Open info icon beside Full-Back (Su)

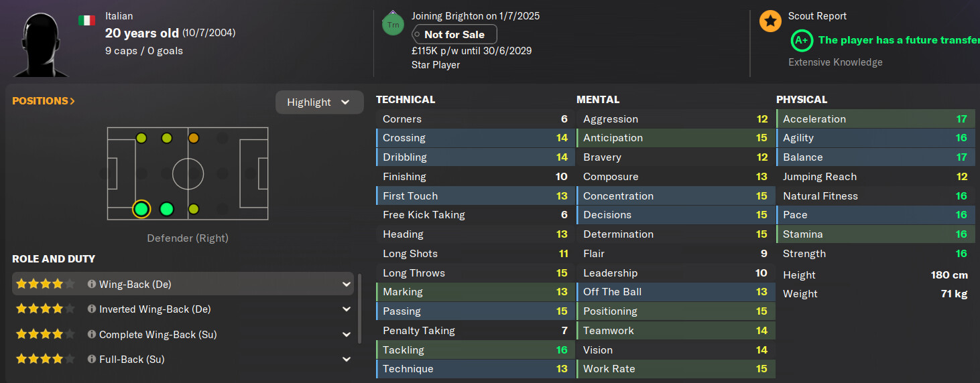point(92,360)
